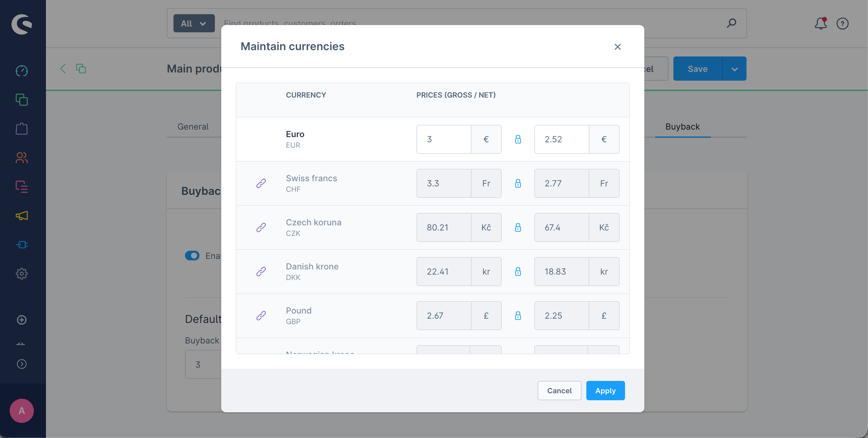Click the Pound net price 2.25

pyautogui.click(x=562, y=316)
